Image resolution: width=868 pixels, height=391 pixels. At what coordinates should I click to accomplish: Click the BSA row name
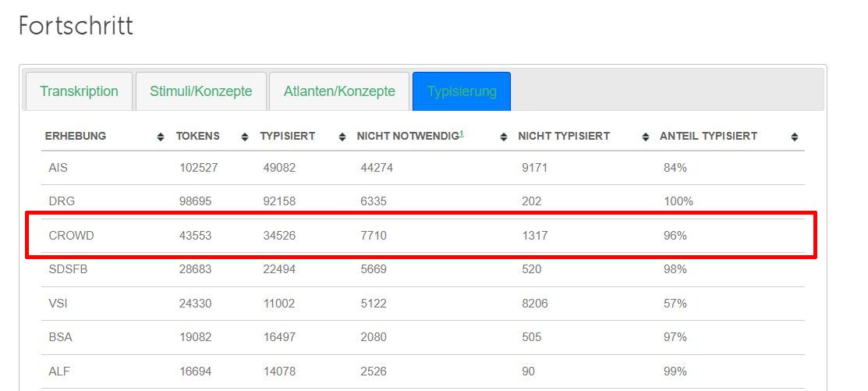tap(60, 337)
